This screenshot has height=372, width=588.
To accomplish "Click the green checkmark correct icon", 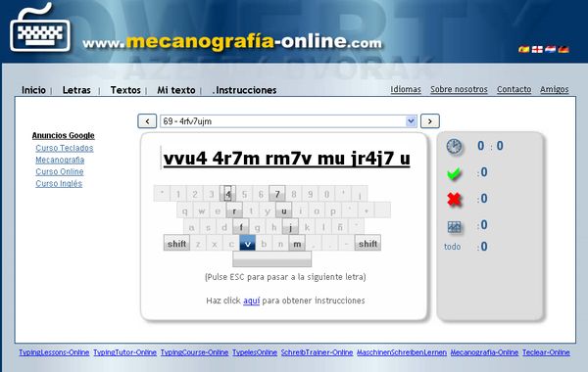I will [x=454, y=173].
